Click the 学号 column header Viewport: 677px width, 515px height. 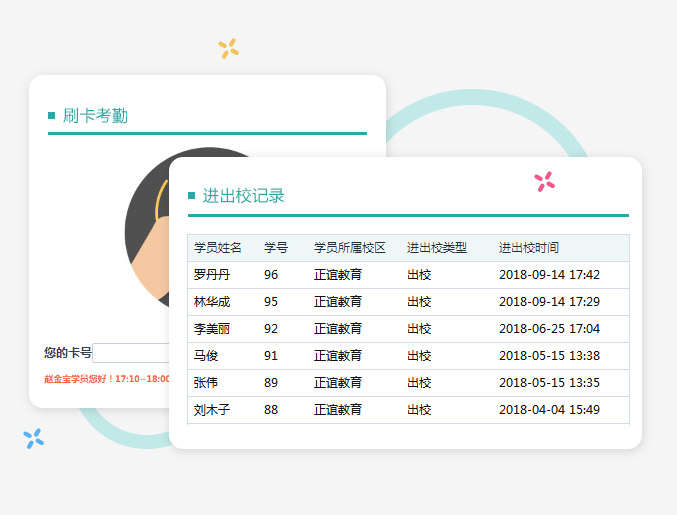pyautogui.click(x=276, y=248)
